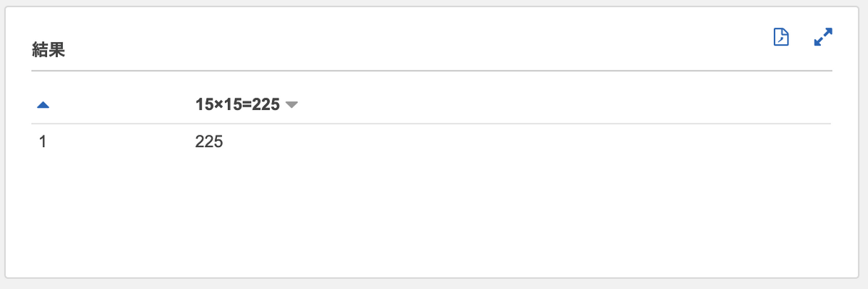Toggle ascending sort on the index column
The image size is (868, 289).
(x=43, y=105)
